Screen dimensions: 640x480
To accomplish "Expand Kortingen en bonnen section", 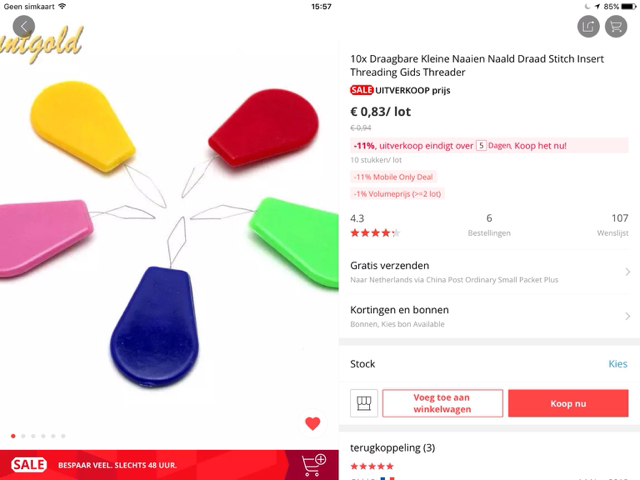I will pos(489,316).
